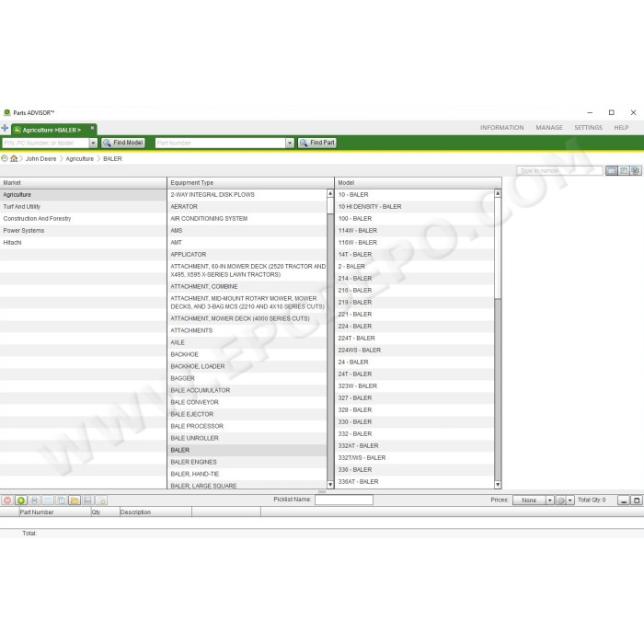Select 224WS - BALER model
Screen dimensions: 644x644
point(415,350)
